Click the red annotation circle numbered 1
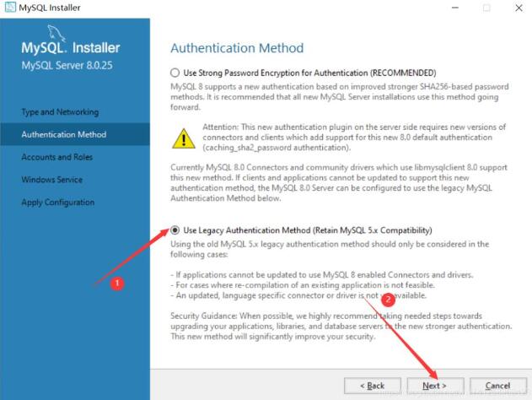The image size is (532, 400). [117, 284]
